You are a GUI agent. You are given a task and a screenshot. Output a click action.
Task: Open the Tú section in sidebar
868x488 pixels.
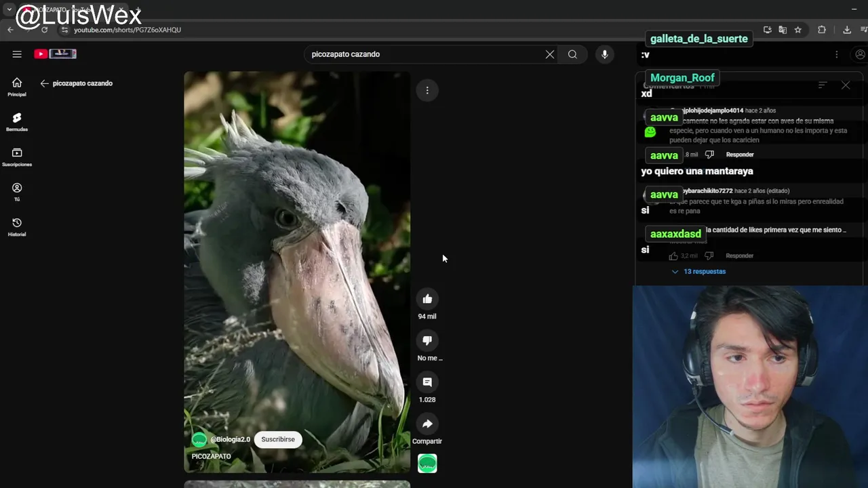17,192
